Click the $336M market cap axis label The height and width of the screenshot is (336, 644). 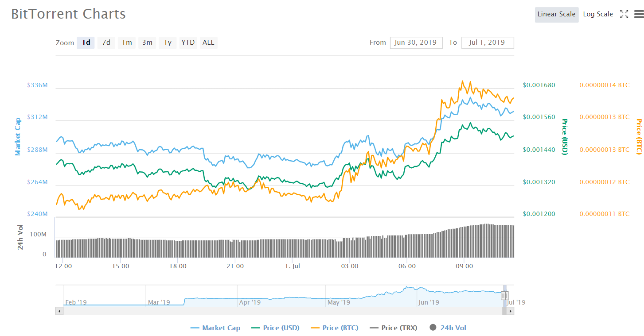37,85
